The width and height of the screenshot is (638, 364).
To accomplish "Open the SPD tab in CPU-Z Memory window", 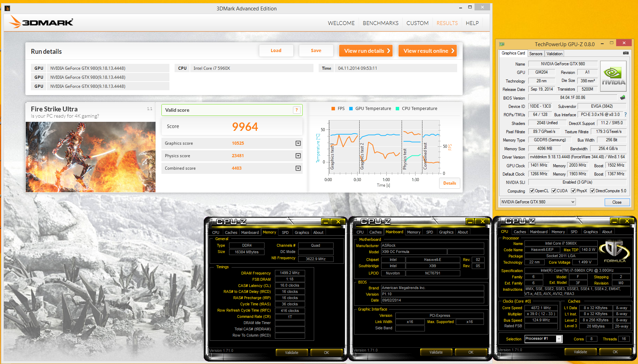I will click(285, 232).
